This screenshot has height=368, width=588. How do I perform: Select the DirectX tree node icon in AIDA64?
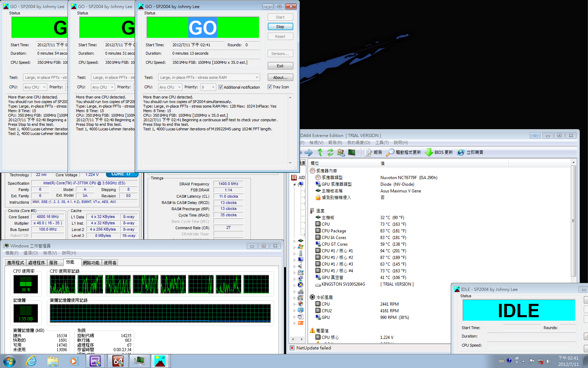coord(300,285)
